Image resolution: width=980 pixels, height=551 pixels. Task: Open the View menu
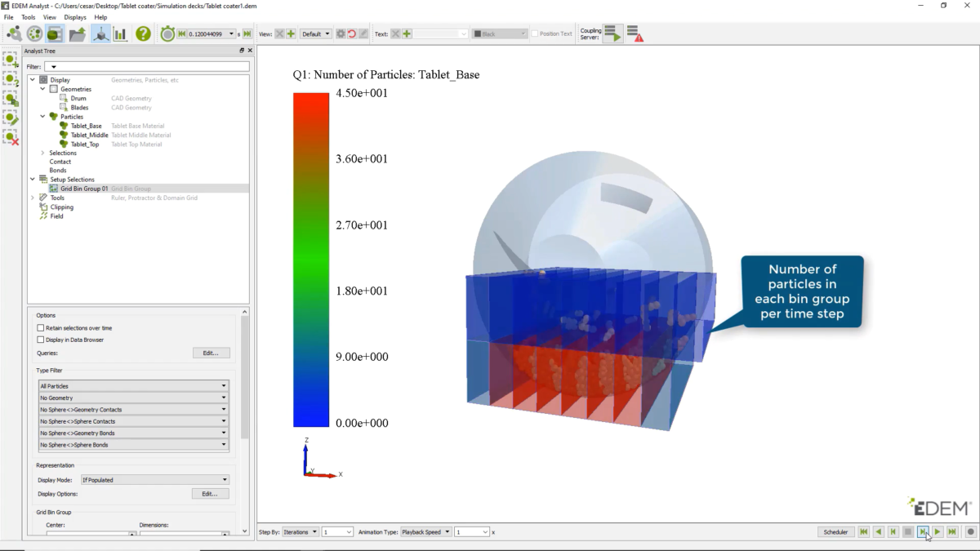click(x=50, y=17)
